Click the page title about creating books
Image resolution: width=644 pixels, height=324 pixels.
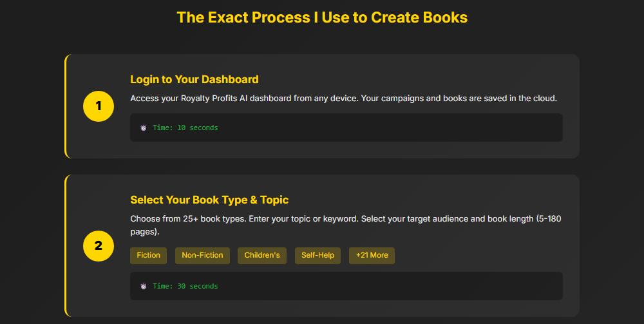(x=322, y=17)
